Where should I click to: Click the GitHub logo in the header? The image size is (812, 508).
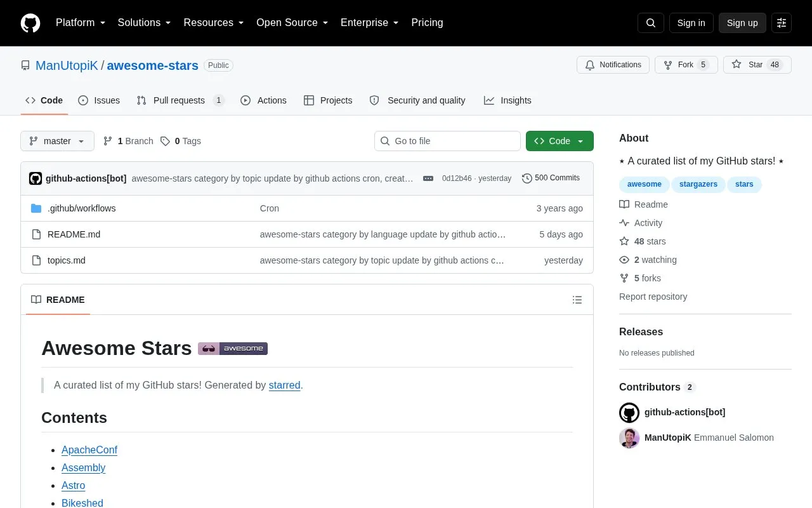coord(30,23)
